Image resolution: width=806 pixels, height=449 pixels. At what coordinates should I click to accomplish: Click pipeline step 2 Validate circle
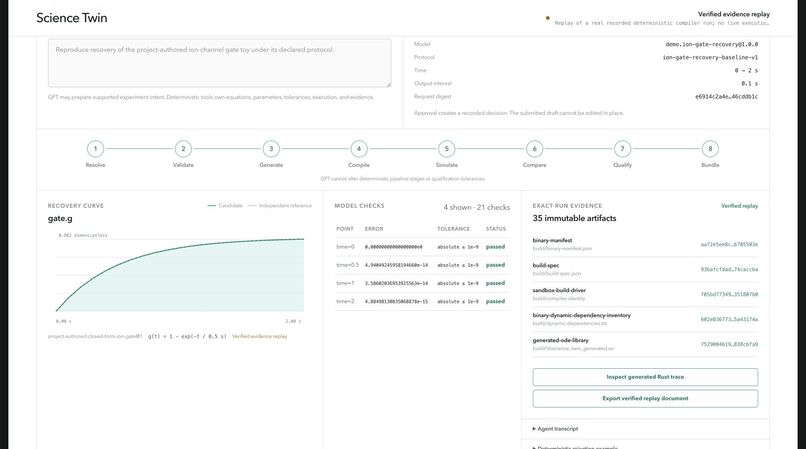click(183, 149)
